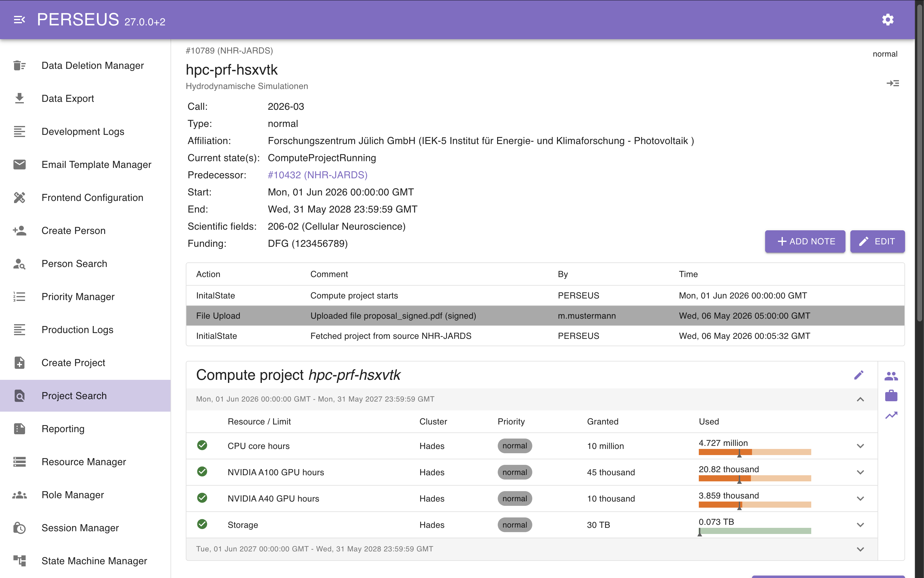Click the Priority Manager numbered list icon

point(20,297)
